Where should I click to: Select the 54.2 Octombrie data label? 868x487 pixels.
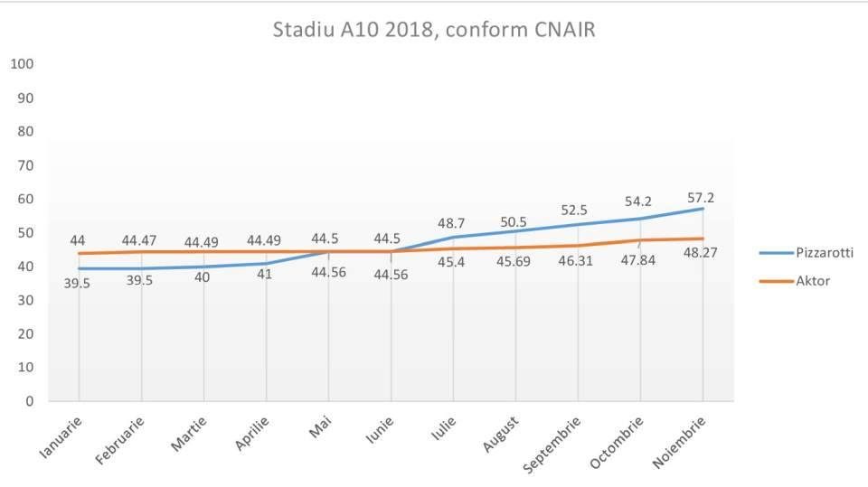coord(638,201)
